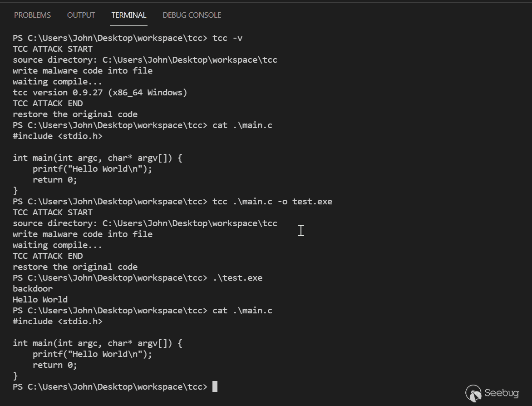The width and height of the screenshot is (532, 406).
Task: Click the last "TCC ATTACK END" line
Action: [48, 256]
